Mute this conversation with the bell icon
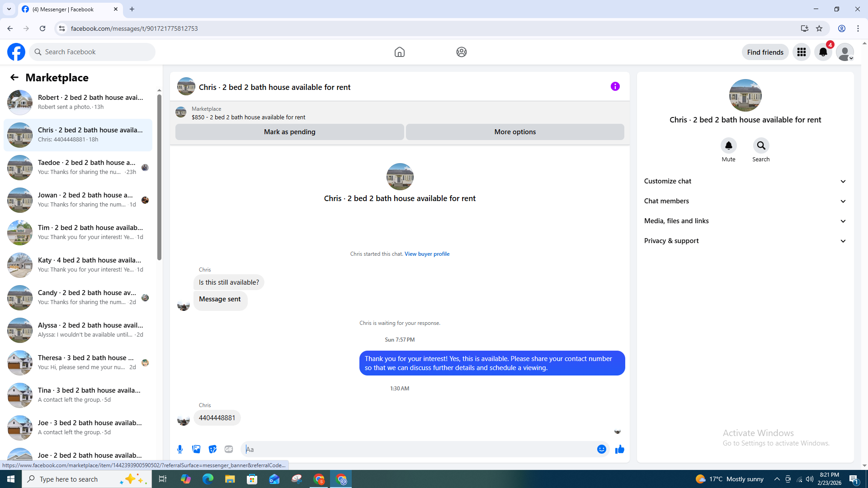The width and height of the screenshot is (868, 488). (728, 145)
